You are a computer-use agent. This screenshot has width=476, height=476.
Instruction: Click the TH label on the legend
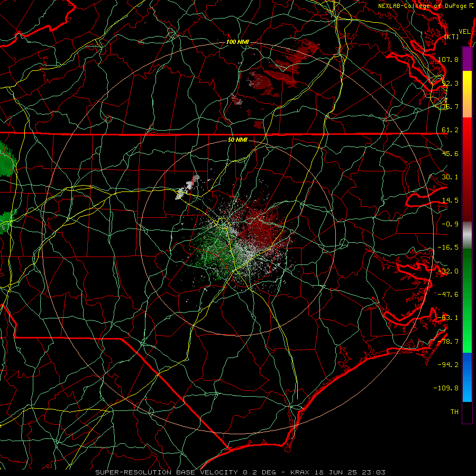point(454,411)
